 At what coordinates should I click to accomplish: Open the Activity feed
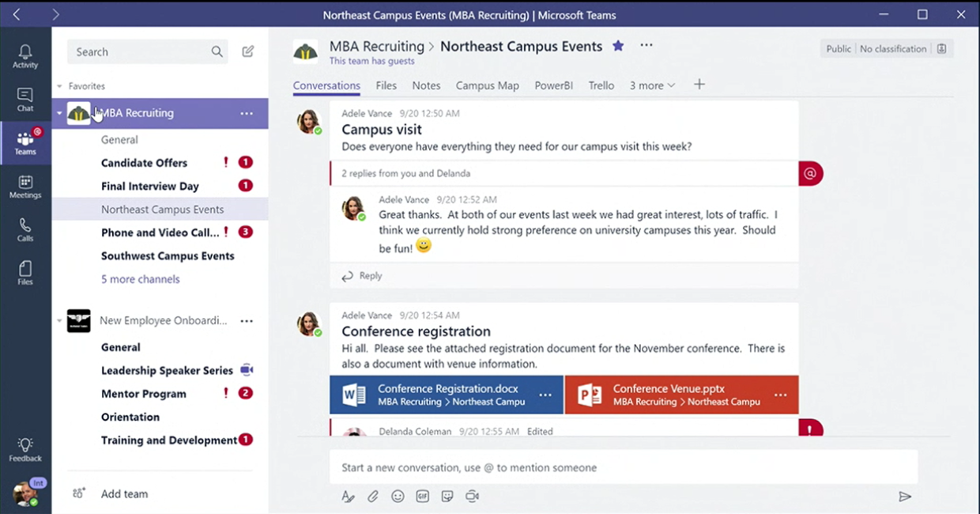pos(25,55)
